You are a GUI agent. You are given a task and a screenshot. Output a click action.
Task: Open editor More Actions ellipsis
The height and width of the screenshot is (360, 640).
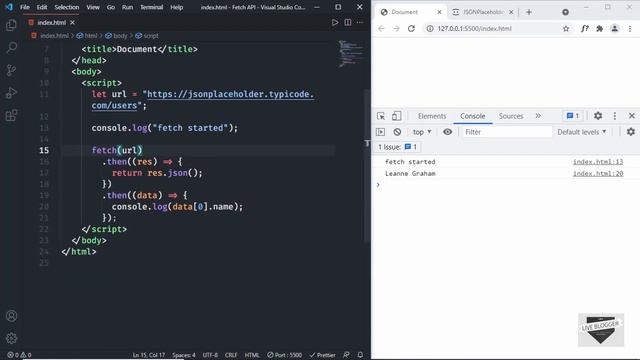coord(360,22)
